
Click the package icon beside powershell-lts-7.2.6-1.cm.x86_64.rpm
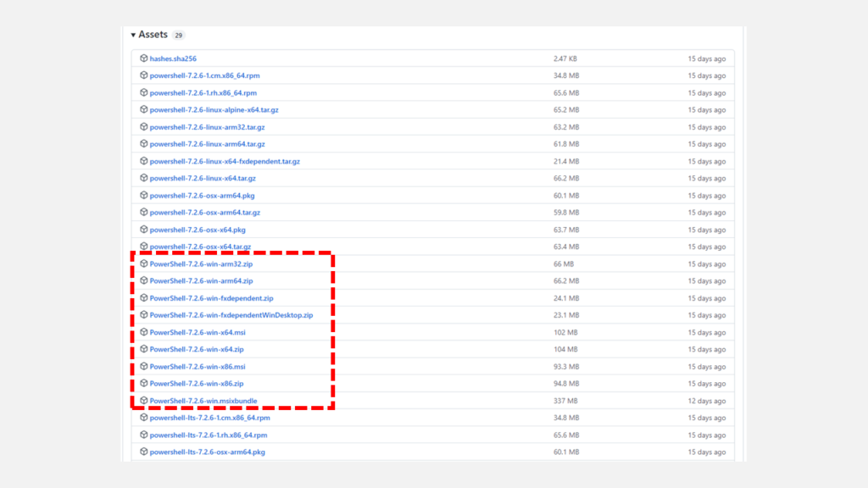pyautogui.click(x=144, y=417)
